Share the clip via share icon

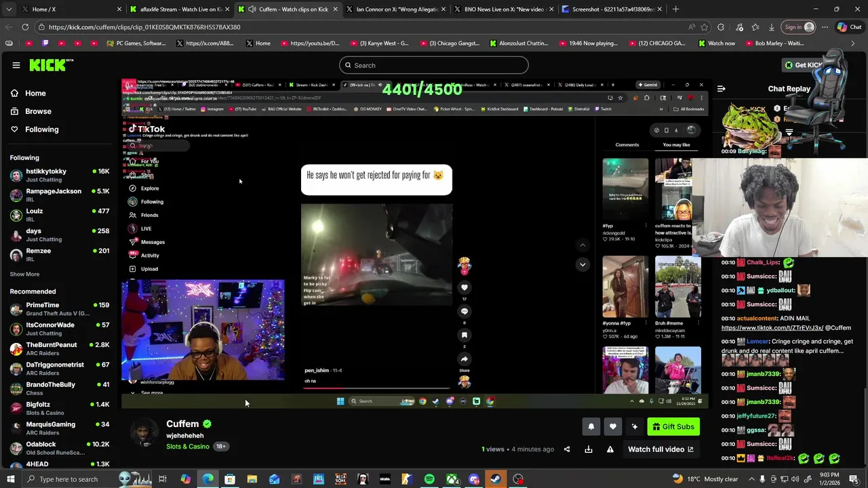[567, 449]
